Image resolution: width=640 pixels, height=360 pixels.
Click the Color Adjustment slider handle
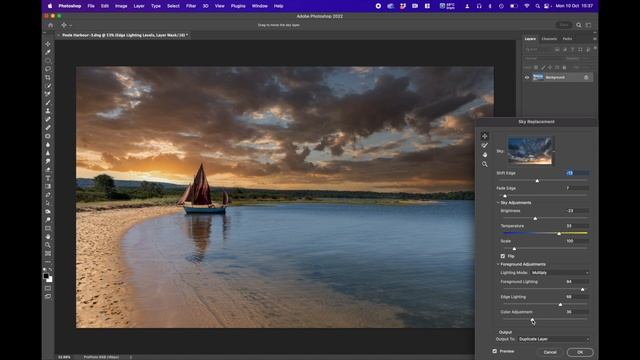[532, 319]
